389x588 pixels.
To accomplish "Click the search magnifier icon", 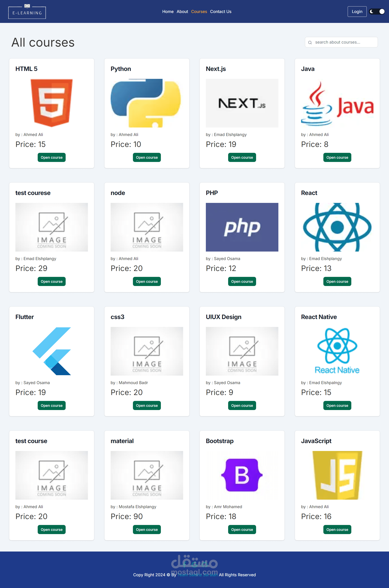I will click(310, 42).
